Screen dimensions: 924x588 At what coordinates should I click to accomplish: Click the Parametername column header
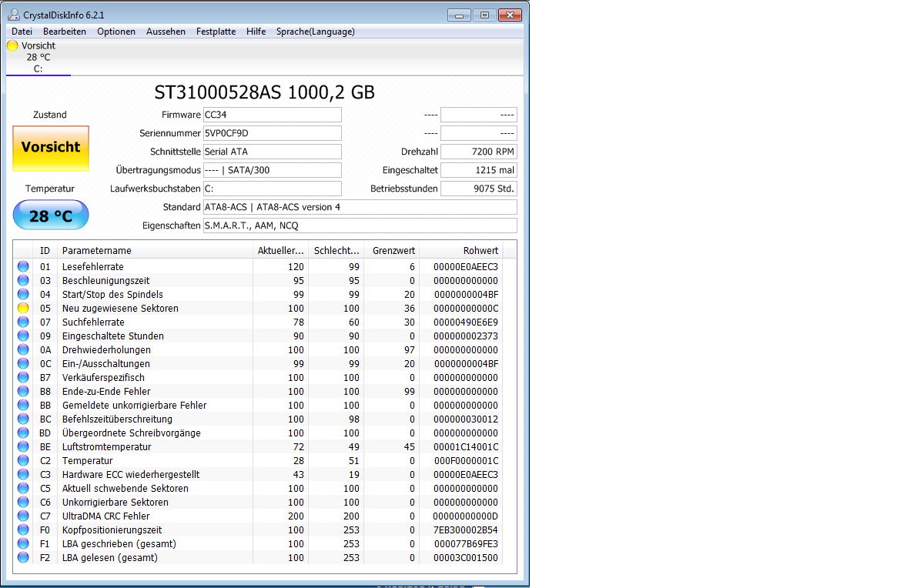tap(155, 250)
